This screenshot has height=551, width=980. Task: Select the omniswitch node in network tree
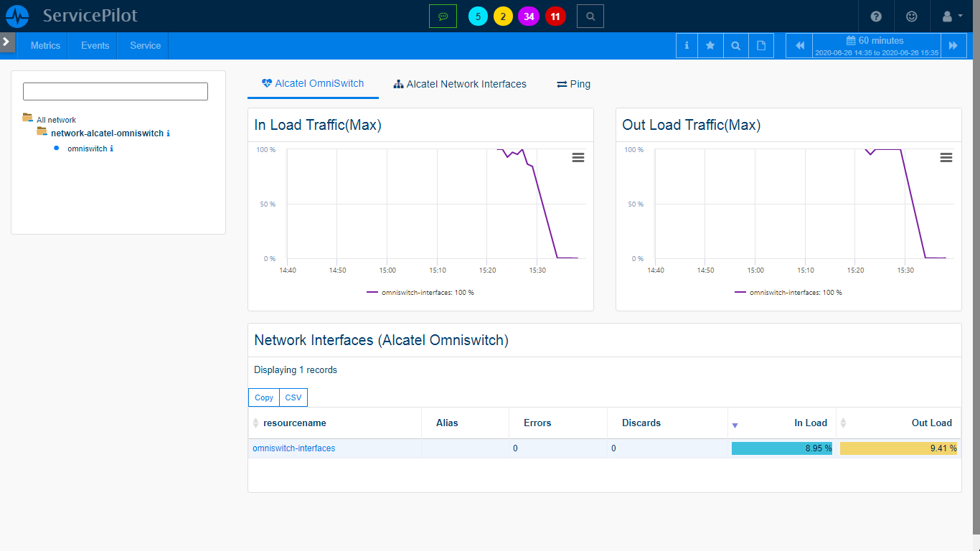coord(87,149)
